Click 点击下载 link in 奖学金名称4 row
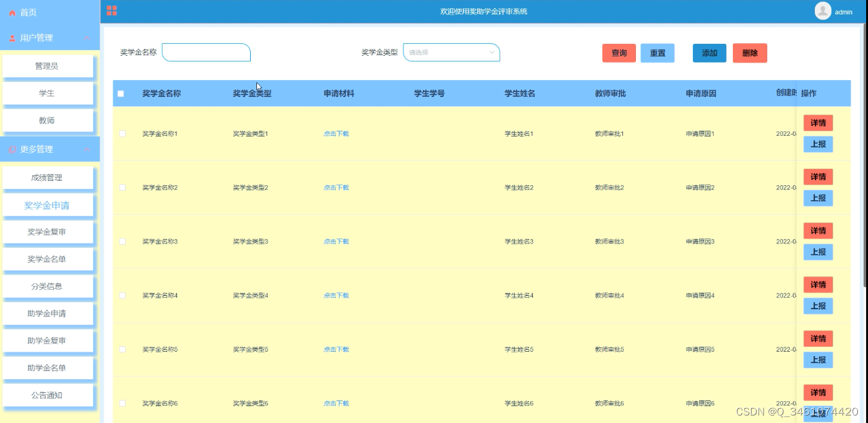 (x=336, y=295)
